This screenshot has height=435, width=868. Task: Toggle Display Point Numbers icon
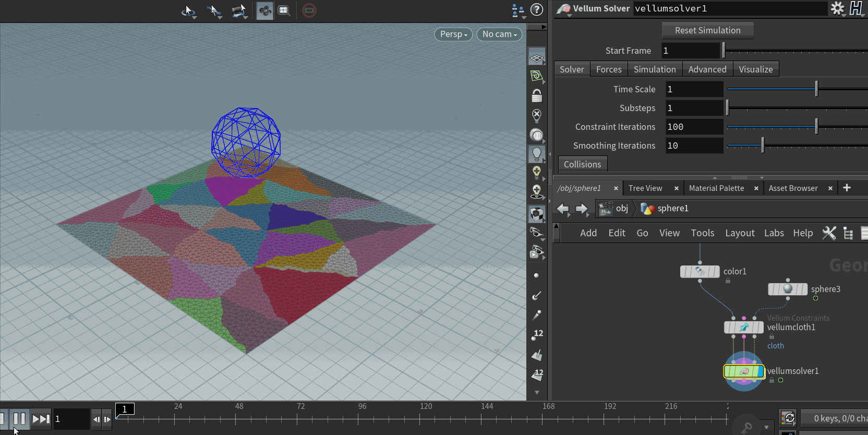pyautogui.click(x=537, y=335)
